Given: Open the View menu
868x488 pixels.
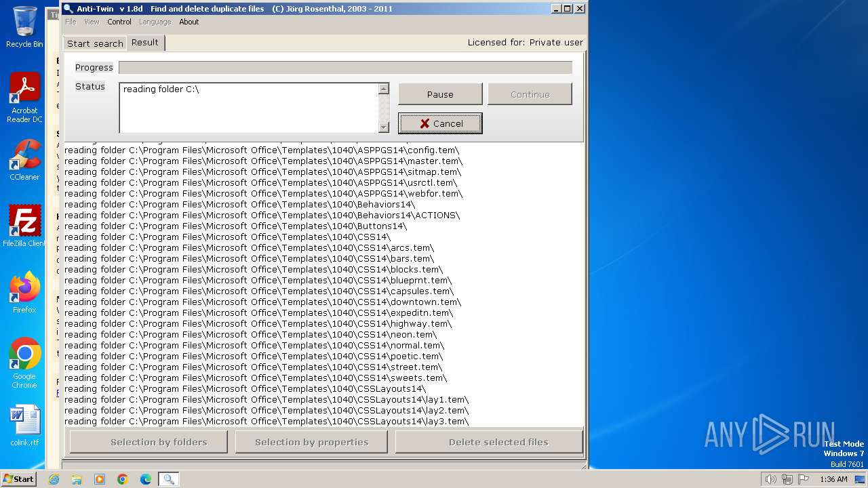Looking at the screenshot, I should (92, 22).
